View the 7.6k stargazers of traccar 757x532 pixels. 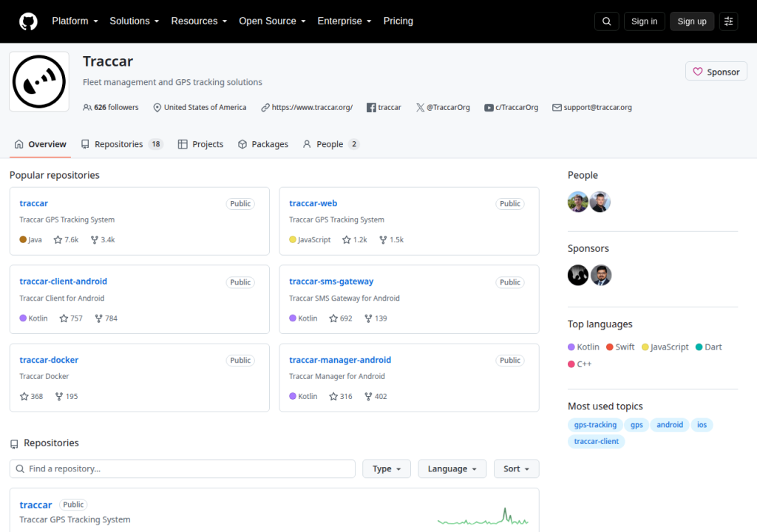[66, 239]
